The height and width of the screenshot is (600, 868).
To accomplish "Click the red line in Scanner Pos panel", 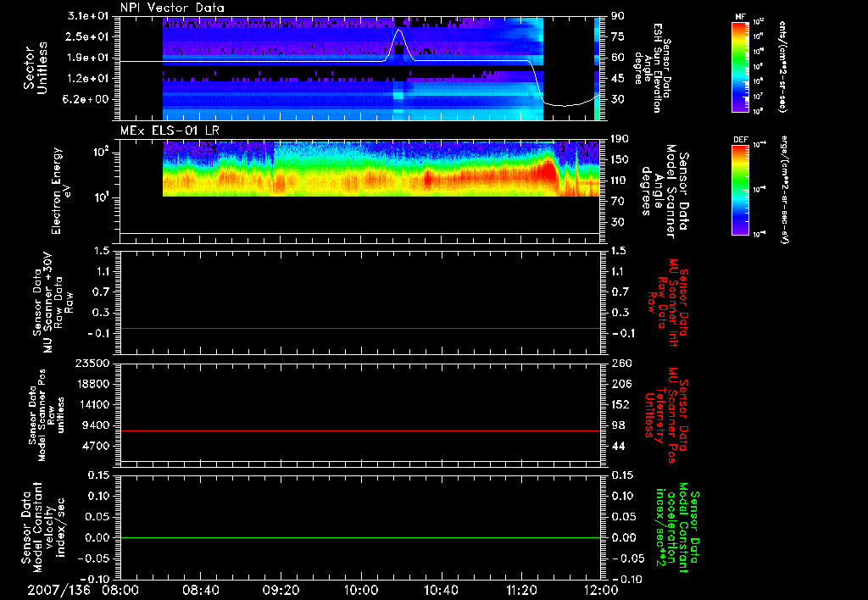I will [359, 431].
